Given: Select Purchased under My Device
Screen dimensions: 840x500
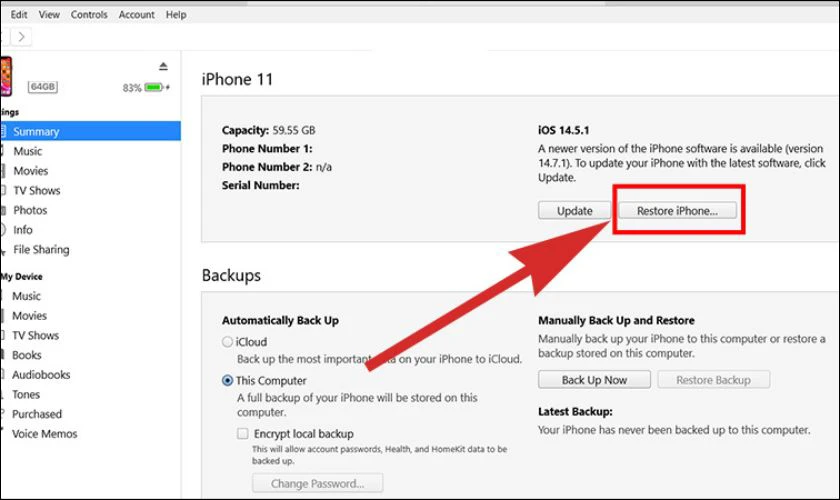Looking at the screenshot, I should point(37,414).
